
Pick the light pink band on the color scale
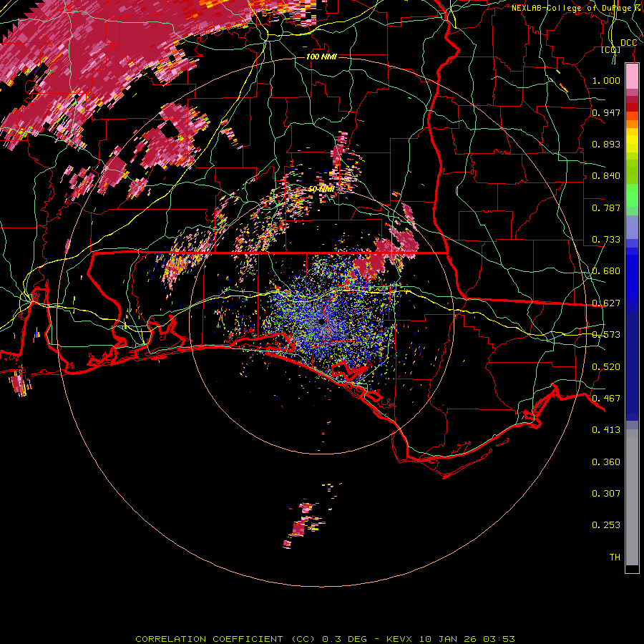(x=632, y=76)
